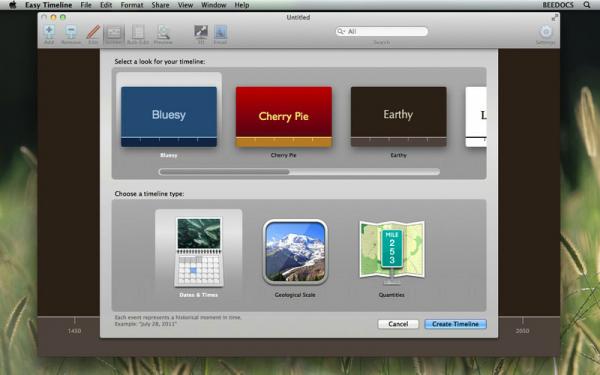Click the 1450 marker on the timeline axis
Image resolution: width=600 pixels, height=375 pixels.
[74, 331]
